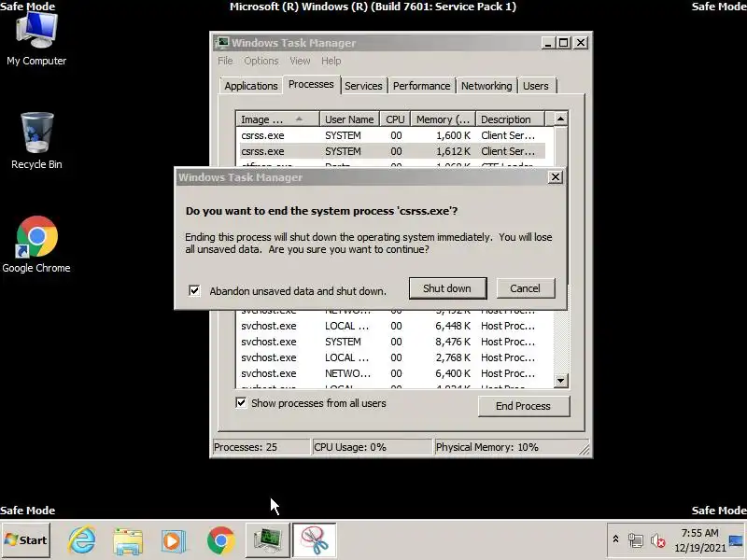Open the Help menu
Image resolution: width=747 pixels, height=560 pixels.
[331, 61]
